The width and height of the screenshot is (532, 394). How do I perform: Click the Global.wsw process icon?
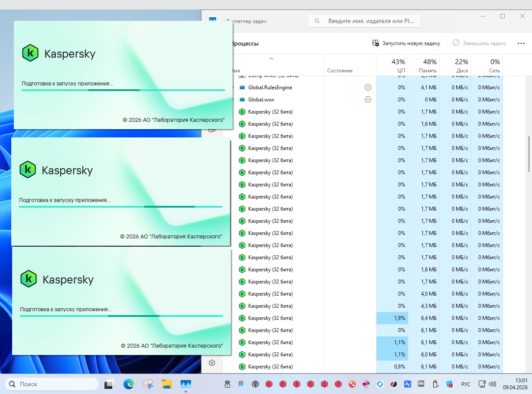(x=242, y=100)
